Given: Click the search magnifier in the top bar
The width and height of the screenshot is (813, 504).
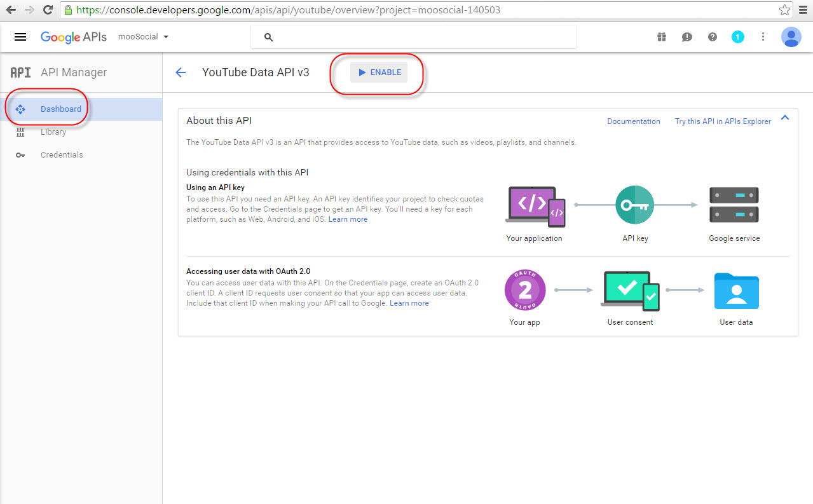Looking at the screenshot, I should click(x=268, y=37).
